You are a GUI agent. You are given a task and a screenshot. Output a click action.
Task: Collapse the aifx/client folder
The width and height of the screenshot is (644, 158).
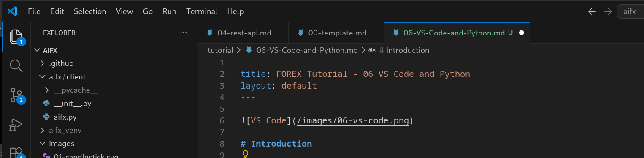tap(42, 77)
